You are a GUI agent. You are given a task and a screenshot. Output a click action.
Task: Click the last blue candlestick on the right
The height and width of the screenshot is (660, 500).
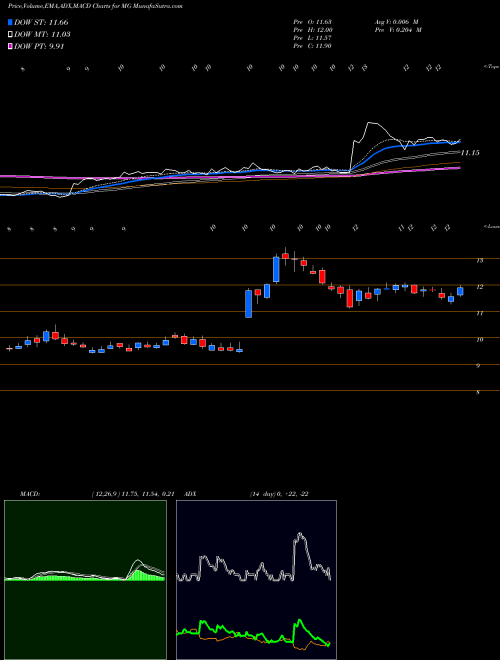tap(460, 291)
